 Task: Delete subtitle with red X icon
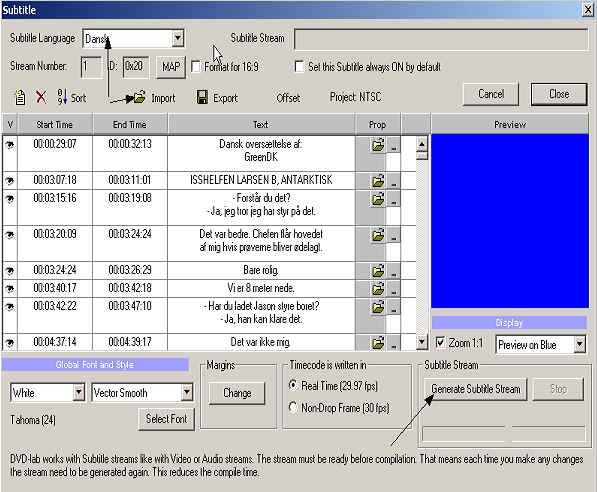tap(41, 97)
